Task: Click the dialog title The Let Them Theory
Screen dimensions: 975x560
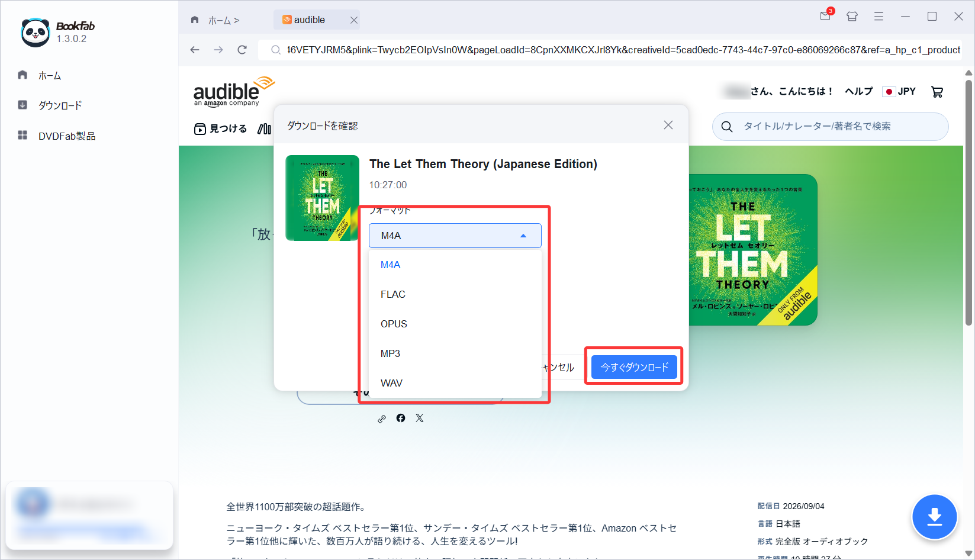Action: click(483, 164)
